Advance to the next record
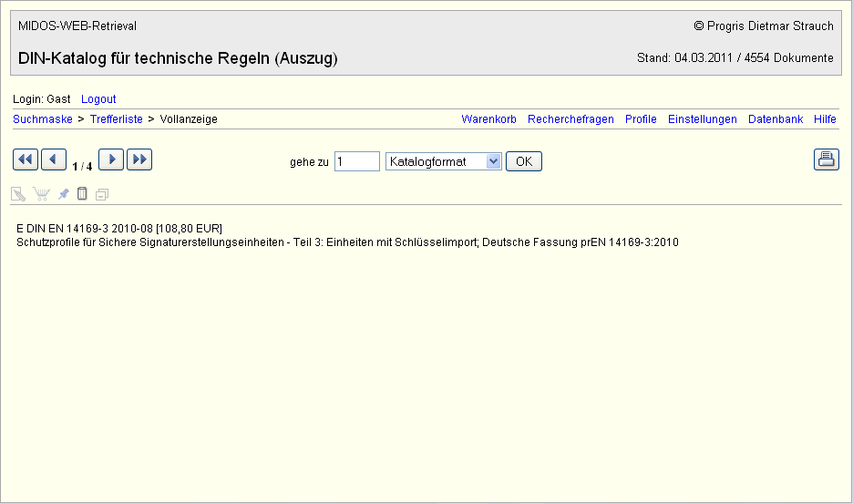Viewport: 853px width, 504px height. pyautogui.click(x=111, y=160)
